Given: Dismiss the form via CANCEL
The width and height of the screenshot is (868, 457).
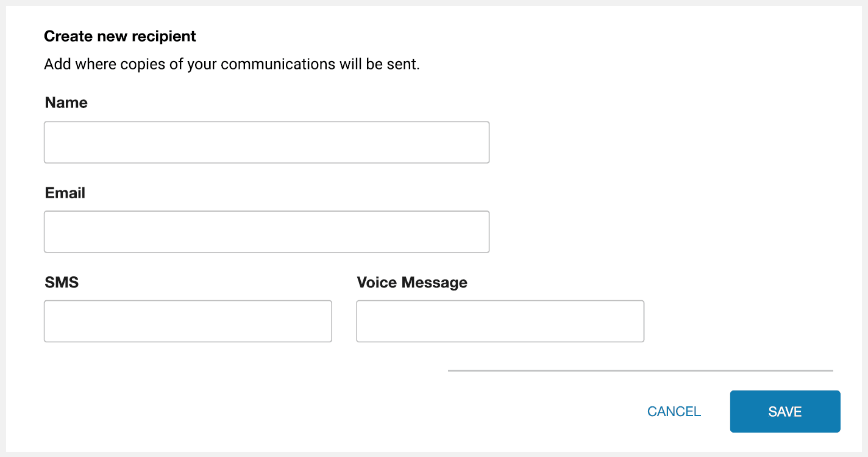Looking at the screenshot, I should 673,411.
